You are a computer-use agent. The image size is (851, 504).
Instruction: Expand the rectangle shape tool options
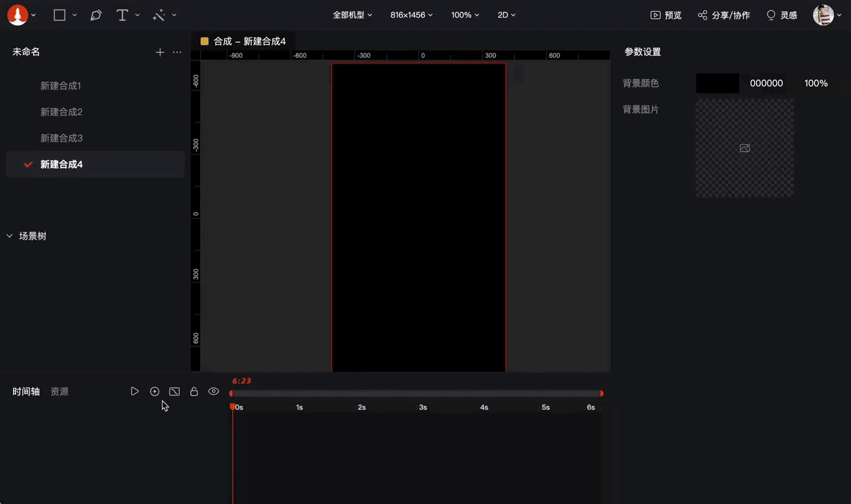tap(75, 15)
